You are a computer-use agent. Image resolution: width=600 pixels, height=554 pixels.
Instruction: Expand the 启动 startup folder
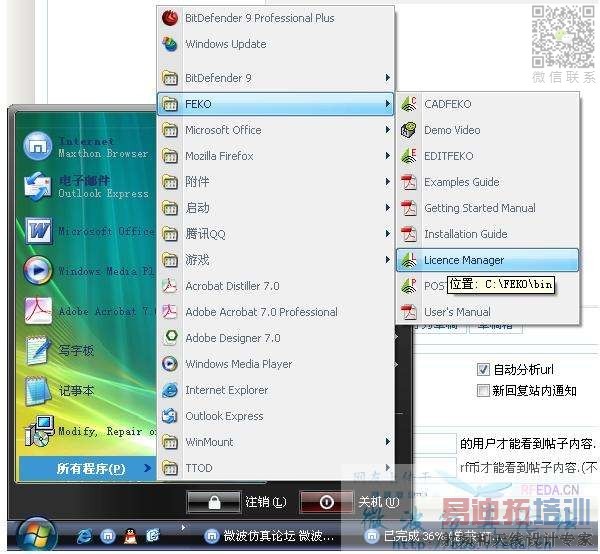[276, 208]
